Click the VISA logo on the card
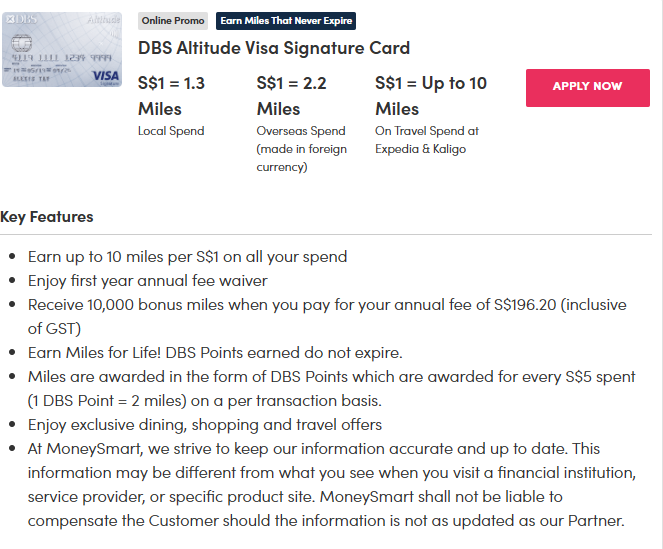This screenshot has height=549, width=663. (104, 76)
